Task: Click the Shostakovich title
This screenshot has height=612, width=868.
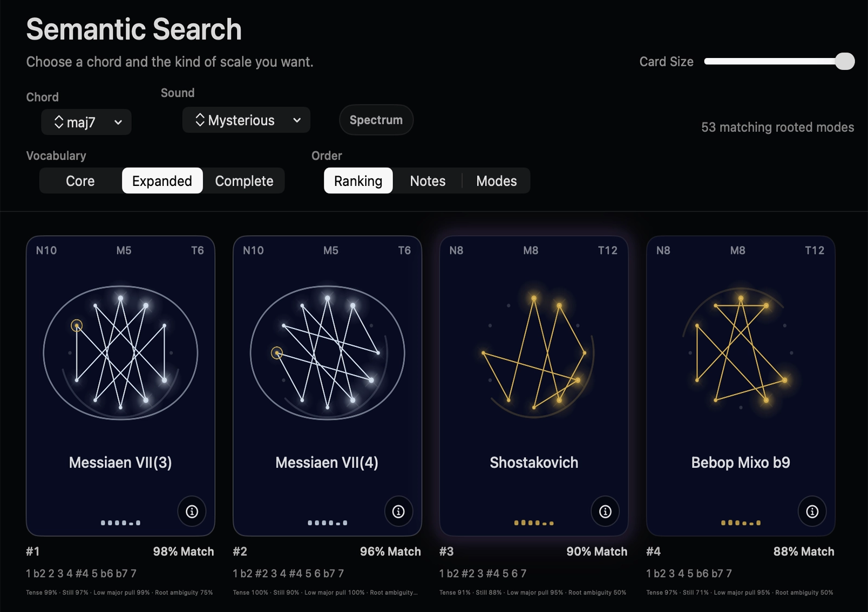Action: pos(534,462)
